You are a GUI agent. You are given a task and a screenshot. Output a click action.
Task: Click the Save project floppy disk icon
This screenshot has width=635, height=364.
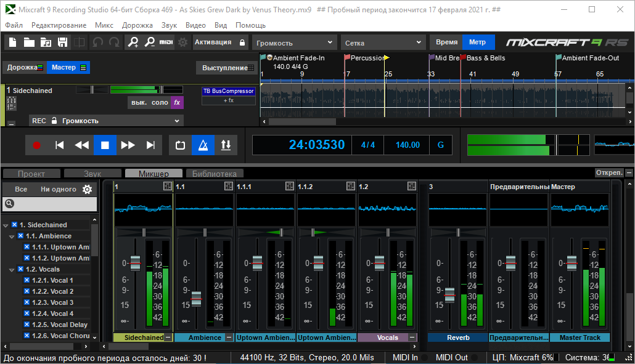pyautogui.click(x=62, y=42)
